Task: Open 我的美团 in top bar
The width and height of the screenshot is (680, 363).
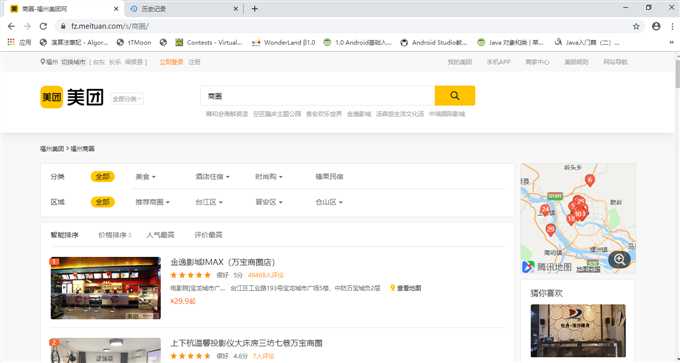Action: click(460, 62)
